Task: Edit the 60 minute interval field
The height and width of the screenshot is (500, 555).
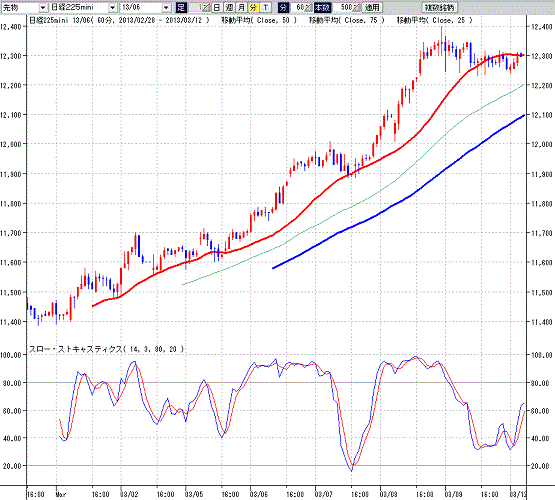Action: pyautogui.click(x=298, y=7)
